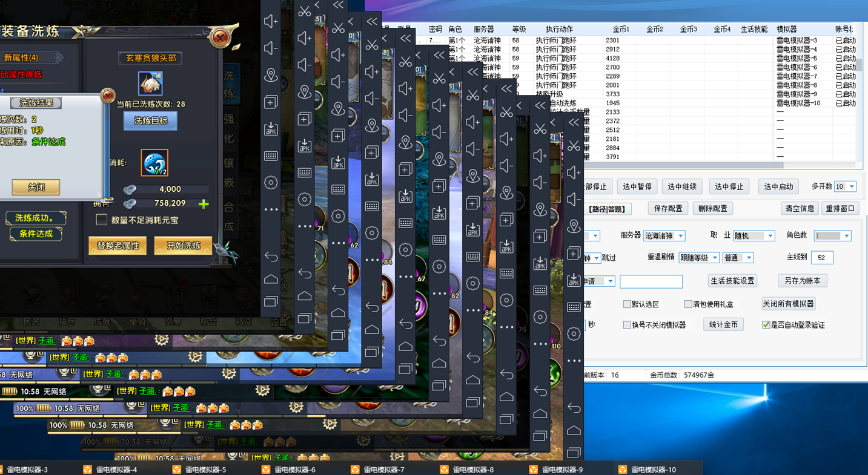This screenshot has width=868, height=475.
Task: Enable the 换号不关闭模拟器 checkbox
Action: tap(627, 325)
